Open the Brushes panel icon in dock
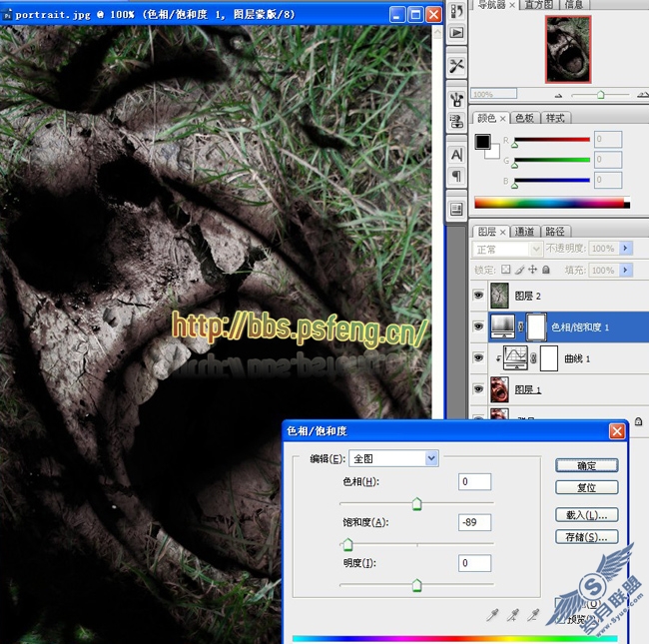 pos(456,99)
